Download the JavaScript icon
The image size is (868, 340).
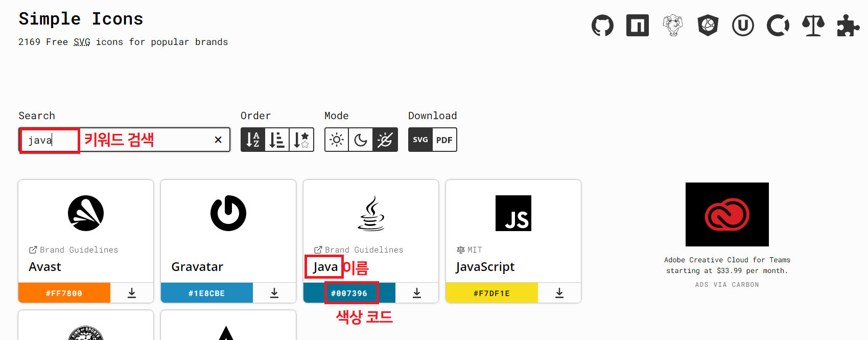click(x=559, y=293)
